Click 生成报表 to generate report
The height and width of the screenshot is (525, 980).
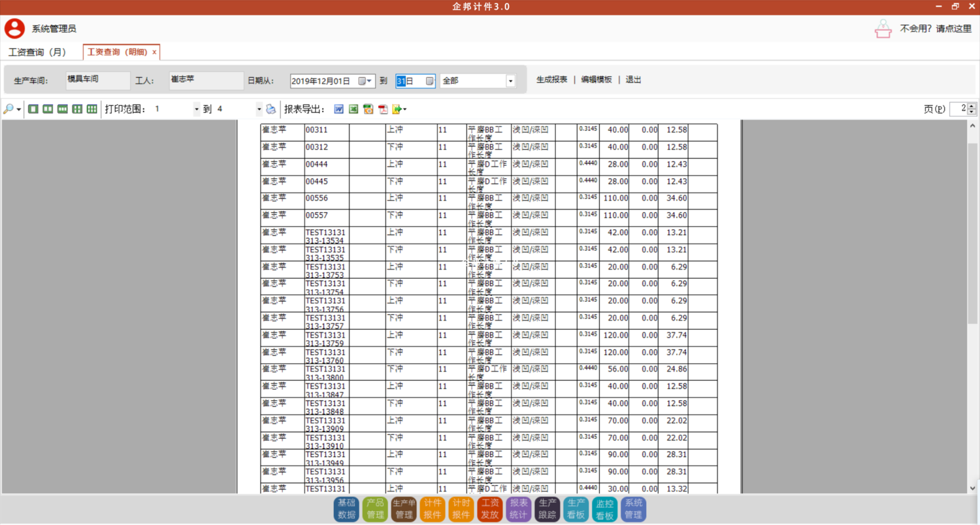tap(551, 80)
